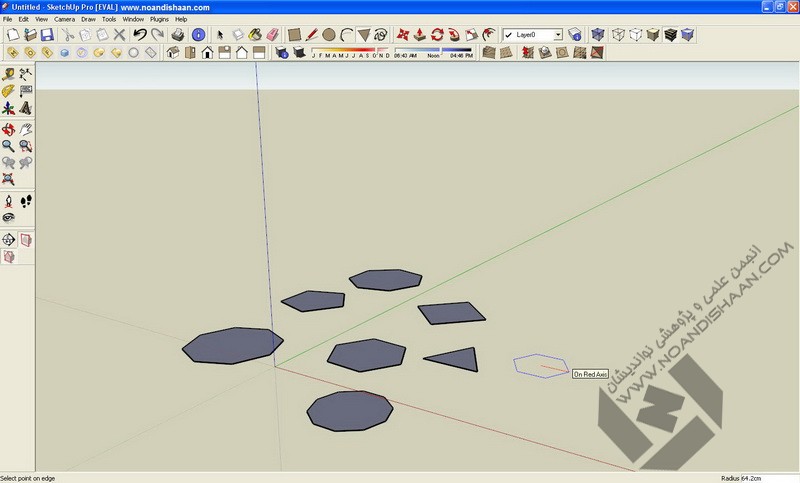
Task: Activate the Tape Measure tool
Action: tap(9, 73)
